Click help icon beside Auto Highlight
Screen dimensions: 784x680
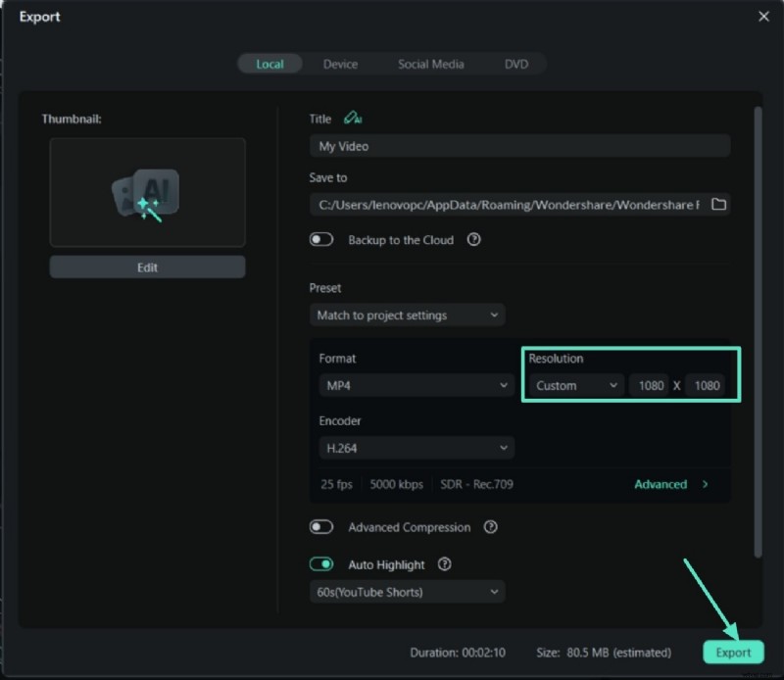click(445, 564)
